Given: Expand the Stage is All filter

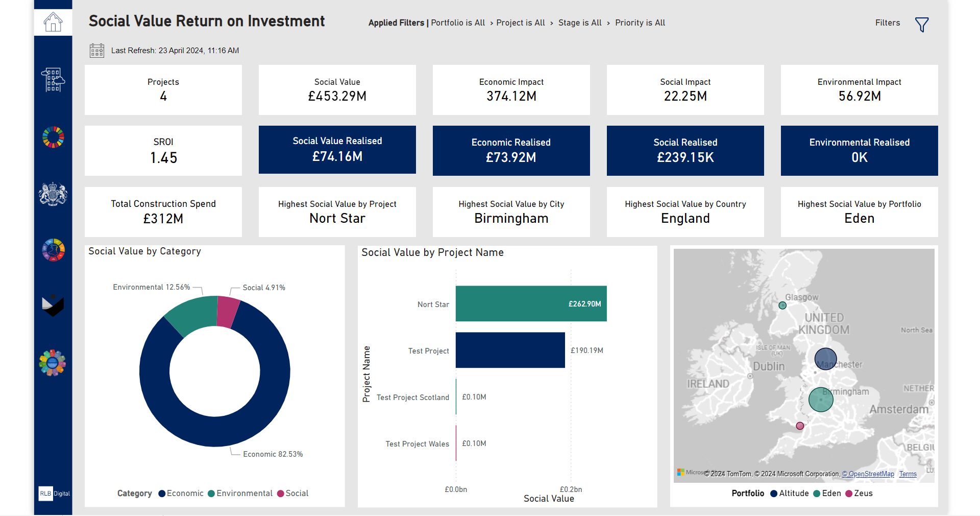Looking at the screenshot, I should pos(579,22).
